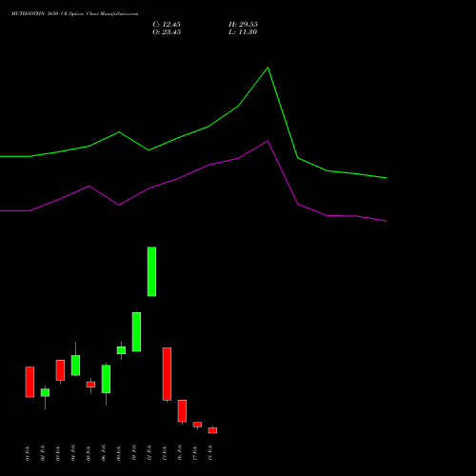Click the small red candle above 17 Feb

coord(197,425)
